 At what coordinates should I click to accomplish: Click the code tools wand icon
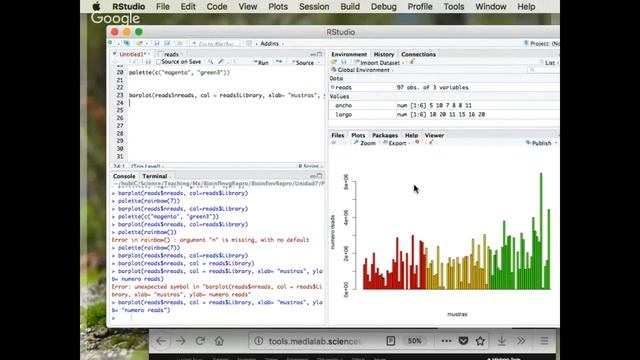[221, 62]
